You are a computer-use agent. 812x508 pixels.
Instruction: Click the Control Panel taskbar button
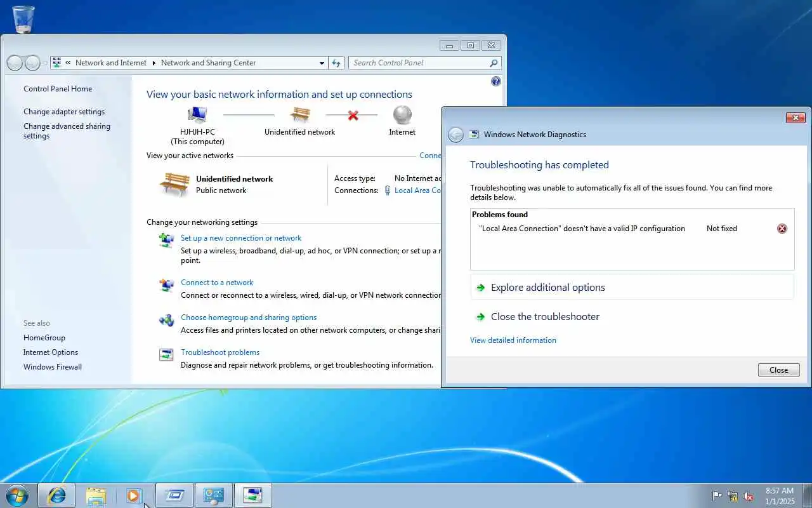[214, 495]
